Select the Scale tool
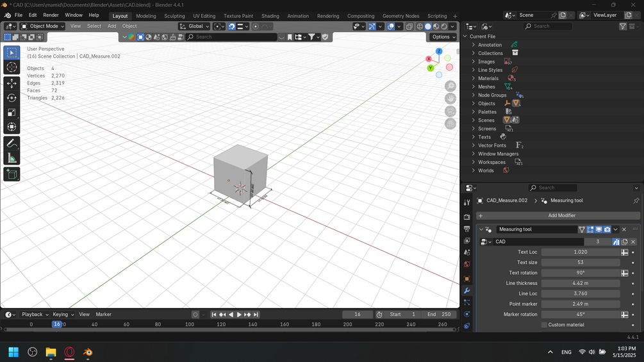The image size is (644, 362). click(12, 112)
